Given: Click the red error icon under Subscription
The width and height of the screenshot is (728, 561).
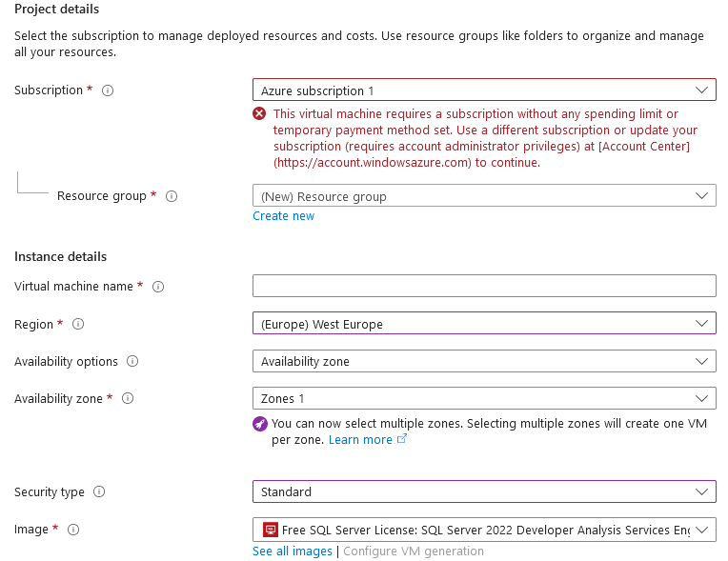Looking at the screenshot, I should (x=259, y=113).
